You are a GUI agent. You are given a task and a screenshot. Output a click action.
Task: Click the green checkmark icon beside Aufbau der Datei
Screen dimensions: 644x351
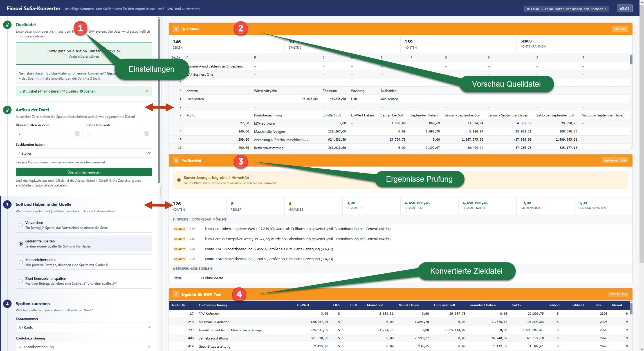coord(7,110)
